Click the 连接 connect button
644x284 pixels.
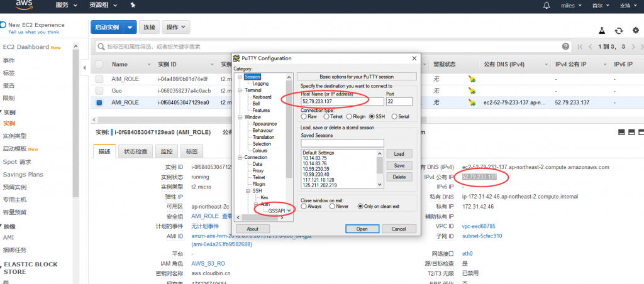149,28
